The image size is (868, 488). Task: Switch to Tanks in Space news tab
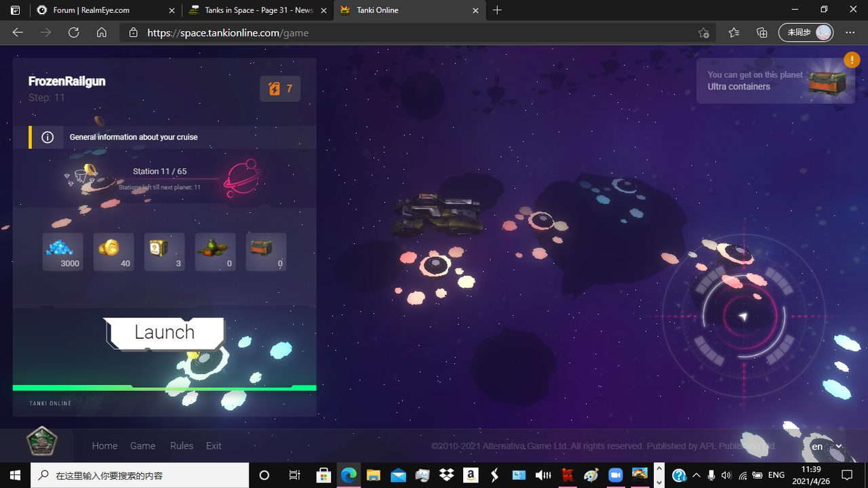click(258, 10)
